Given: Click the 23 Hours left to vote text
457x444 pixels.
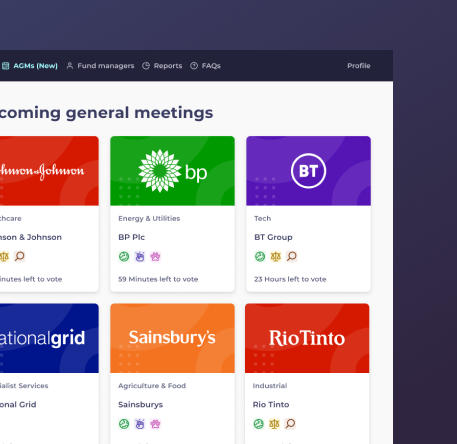Looking at the screenshot, I should pyautogui.click(x=290, y=279).
